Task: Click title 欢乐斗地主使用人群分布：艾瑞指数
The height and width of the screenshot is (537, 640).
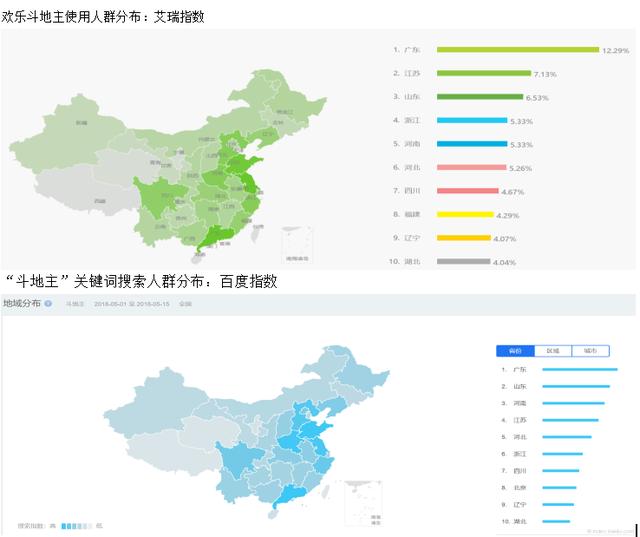Action: (102, 17)
